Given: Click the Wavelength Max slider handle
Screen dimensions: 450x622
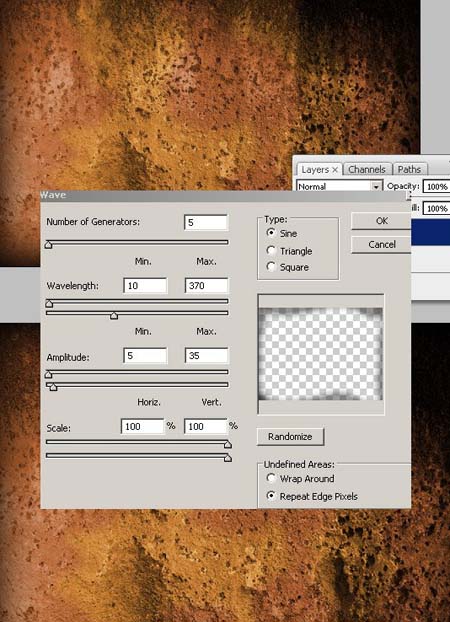Looking at the screenshot, I should [x=114, y=316].
